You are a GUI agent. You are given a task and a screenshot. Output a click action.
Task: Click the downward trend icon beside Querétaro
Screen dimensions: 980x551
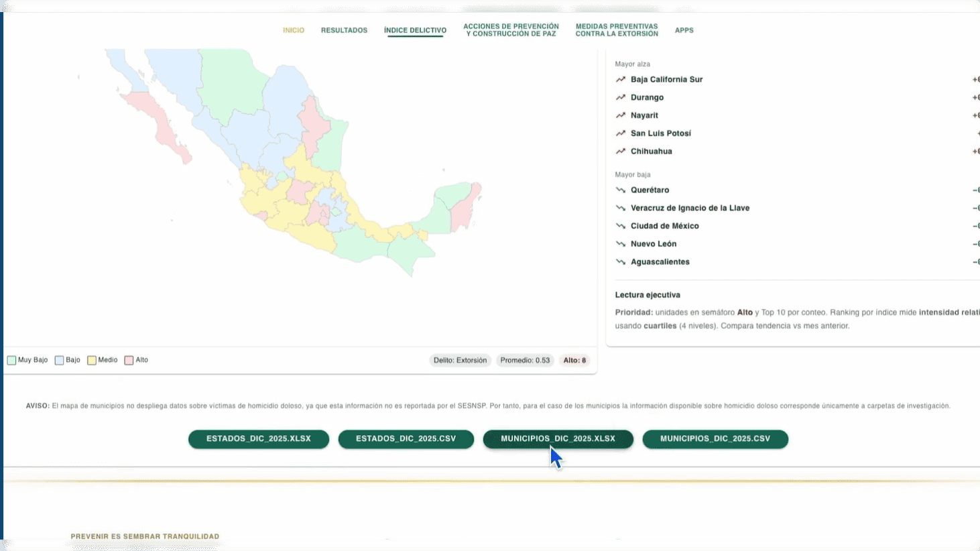(620, 190)
